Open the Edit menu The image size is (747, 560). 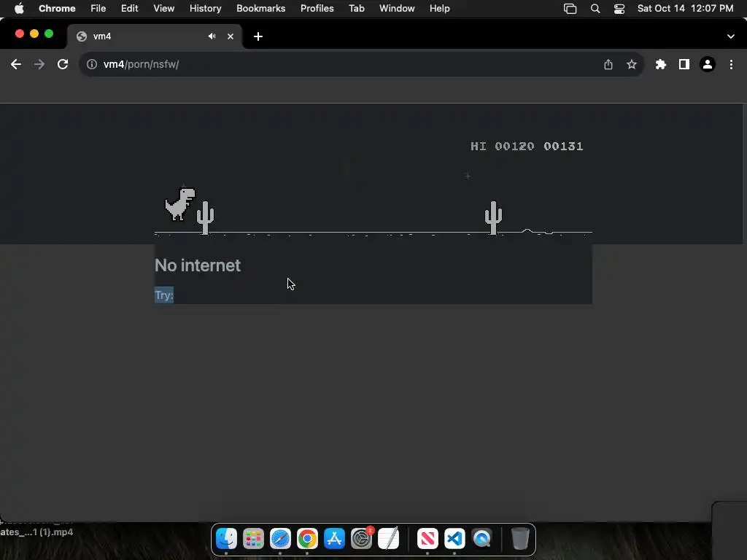click(x=129, y=9)
